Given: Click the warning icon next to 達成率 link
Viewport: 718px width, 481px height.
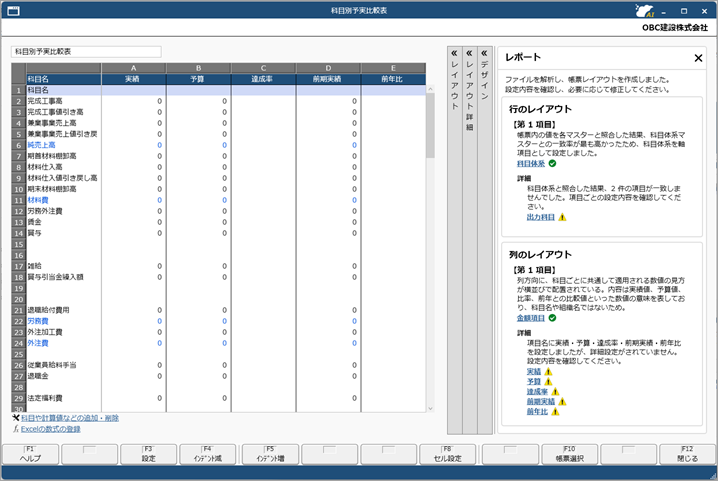Looking at the screenshot, I should (555, 392).
